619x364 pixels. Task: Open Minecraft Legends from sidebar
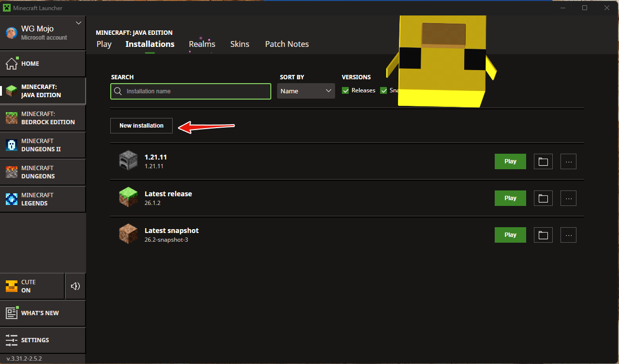(43, 199)
